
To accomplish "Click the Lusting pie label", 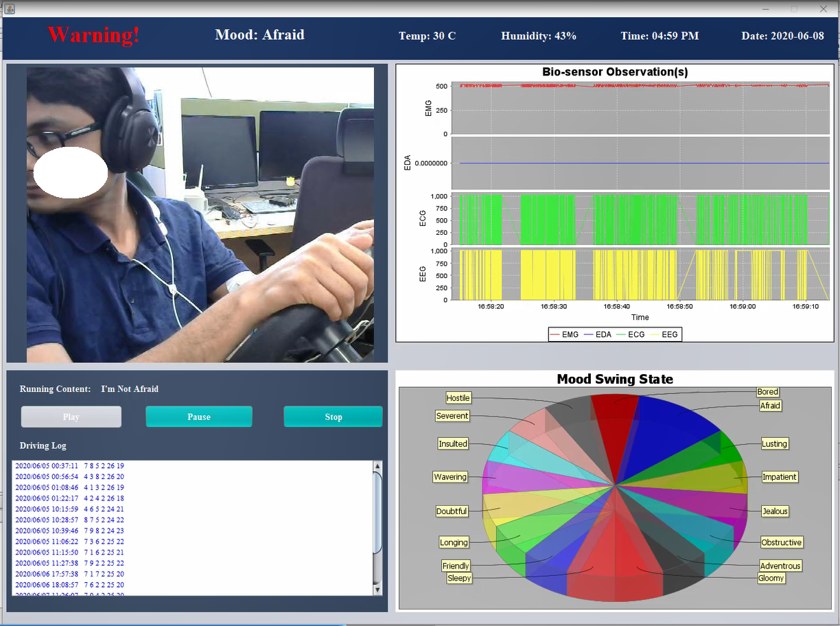I will click(774, 444).
